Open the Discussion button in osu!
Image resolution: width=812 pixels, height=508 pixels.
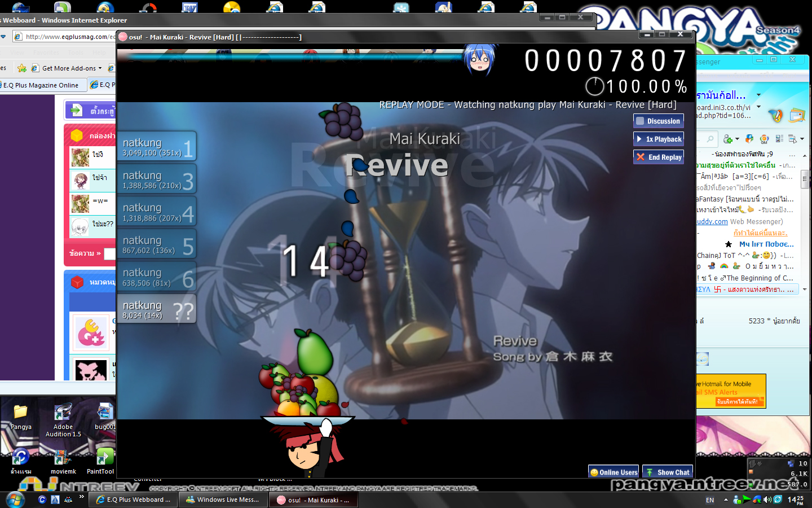[x=658, y=121]
